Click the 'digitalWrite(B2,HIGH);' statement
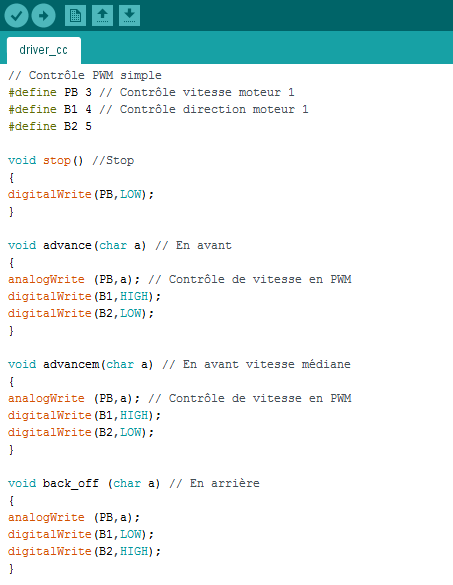The height and width of the screenshot is (585, 453). (84, 551)
